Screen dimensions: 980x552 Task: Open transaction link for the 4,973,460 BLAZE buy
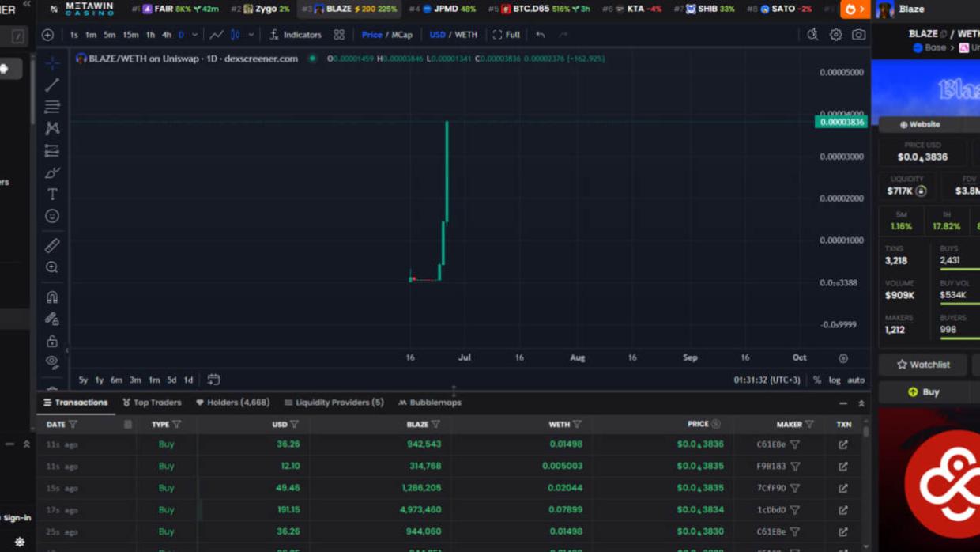tap(843, 510)
